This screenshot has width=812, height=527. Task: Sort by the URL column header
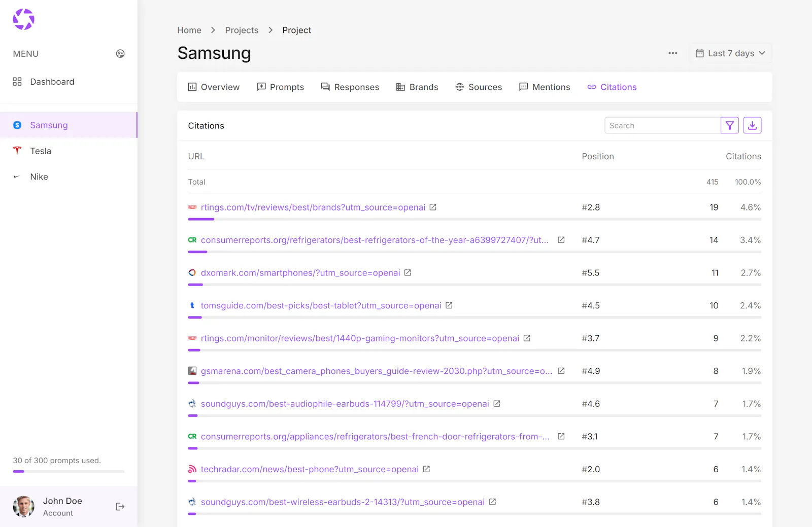(x=196, y=157)
